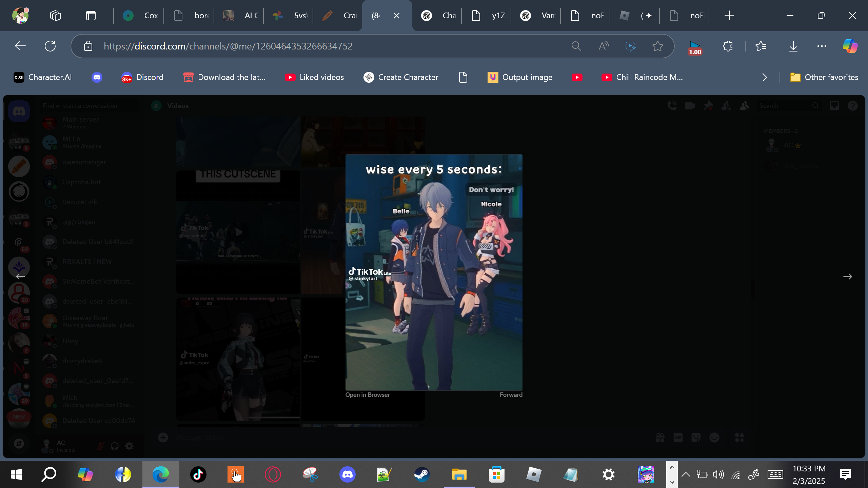Viewport: 868px width, 488px height.
Task: Go to next image in media viewer
Action: click(848, 277)
